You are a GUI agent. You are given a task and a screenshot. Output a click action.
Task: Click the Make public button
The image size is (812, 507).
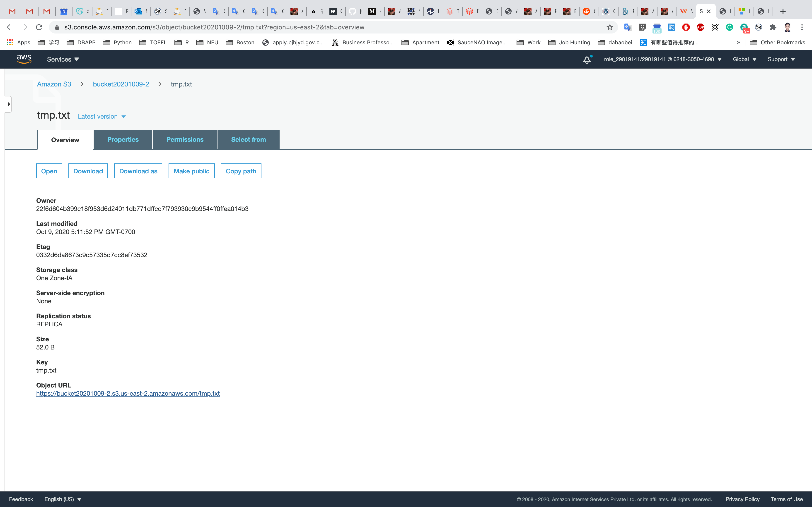pyautogui.click(x=191, y=171)
